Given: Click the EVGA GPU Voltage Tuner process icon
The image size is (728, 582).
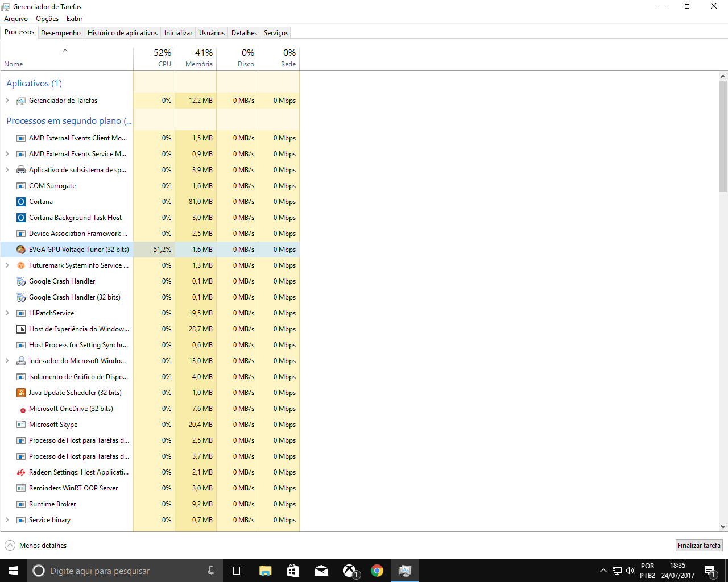Looking at the screenshot, I should 21,250.
